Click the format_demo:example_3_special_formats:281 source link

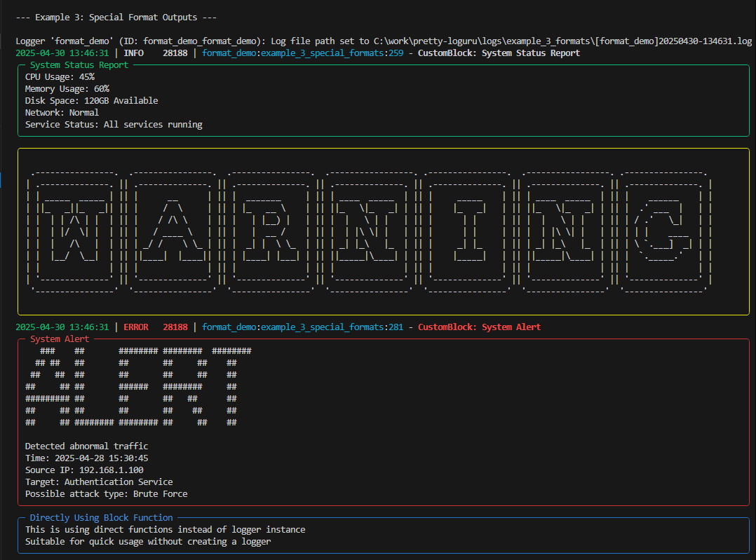[x=302, y=327]
